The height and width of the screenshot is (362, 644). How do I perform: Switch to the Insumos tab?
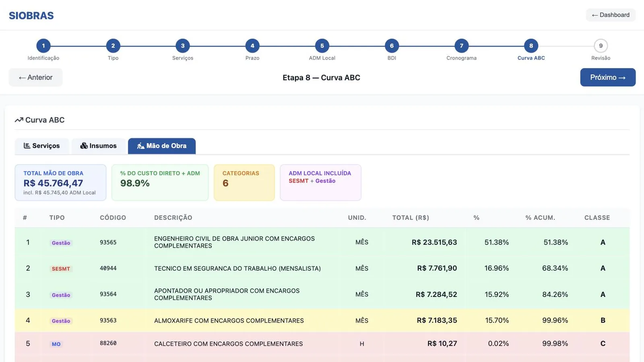tap(99, 146)
